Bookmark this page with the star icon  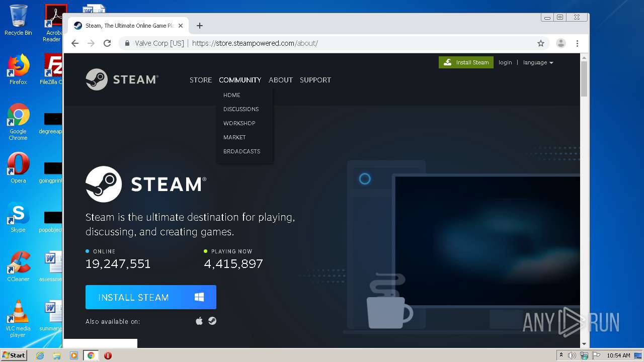pyautogui.click(x=541, y=43)
